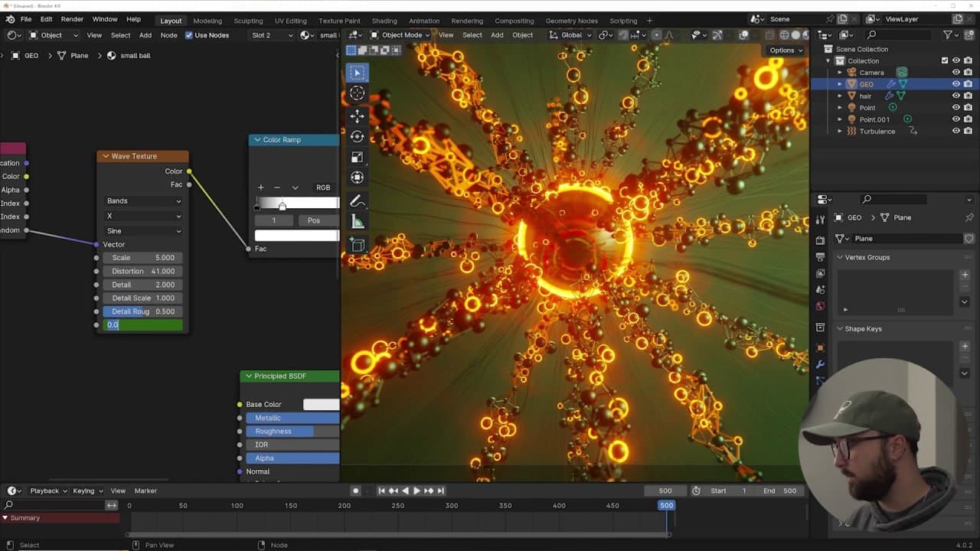Image resolution: width=980 pixels, height=551 pixels.
Task: Activate the Transform tool
Action: coord(357,178)
